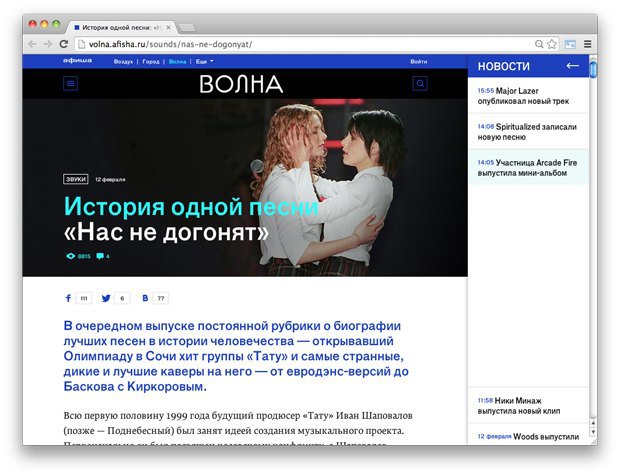Select 'Город' in the top navigation bar
Image resolution: width=620 pixels, height=476 pixels.
point(151,62)
